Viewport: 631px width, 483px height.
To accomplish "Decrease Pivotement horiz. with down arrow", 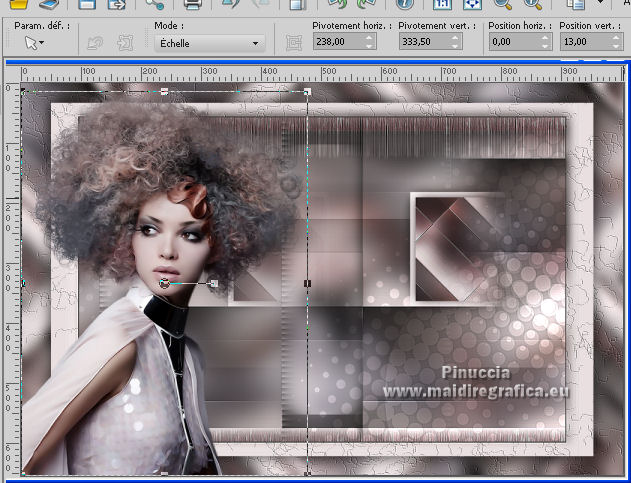I will click(x=370, y=45).
